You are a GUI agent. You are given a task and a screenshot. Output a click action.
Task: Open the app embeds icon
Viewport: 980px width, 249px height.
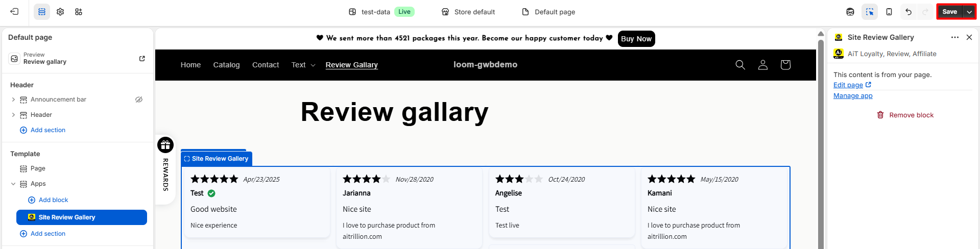click(x=79, y=12)
